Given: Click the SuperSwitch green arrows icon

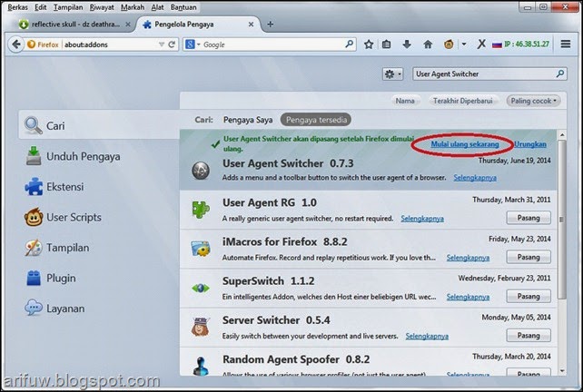Looking at the screenshot, I should click(x=201, y=288).
